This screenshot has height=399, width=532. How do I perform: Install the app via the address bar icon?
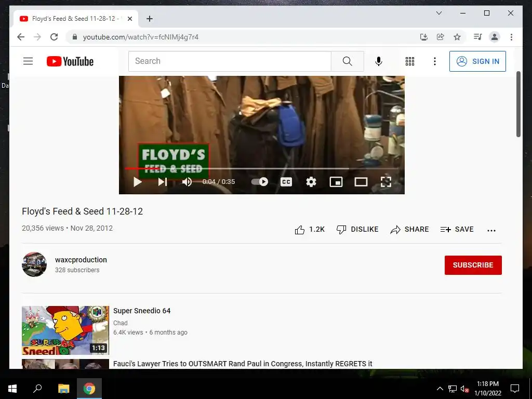point(424,37)
